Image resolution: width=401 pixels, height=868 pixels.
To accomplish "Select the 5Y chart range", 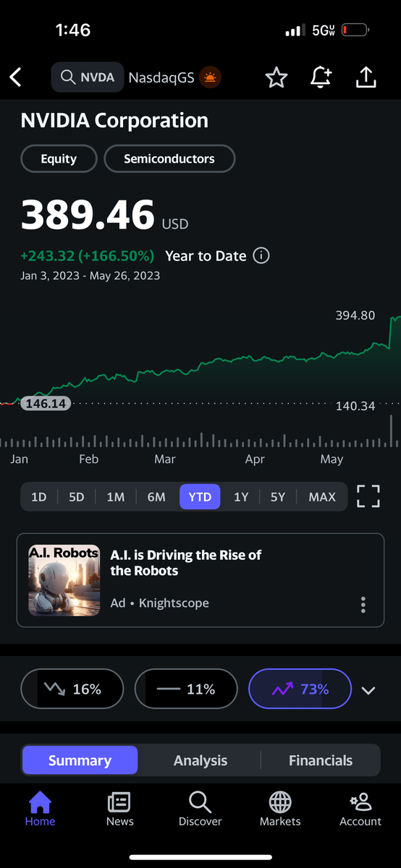I will [x=278, y=497].
